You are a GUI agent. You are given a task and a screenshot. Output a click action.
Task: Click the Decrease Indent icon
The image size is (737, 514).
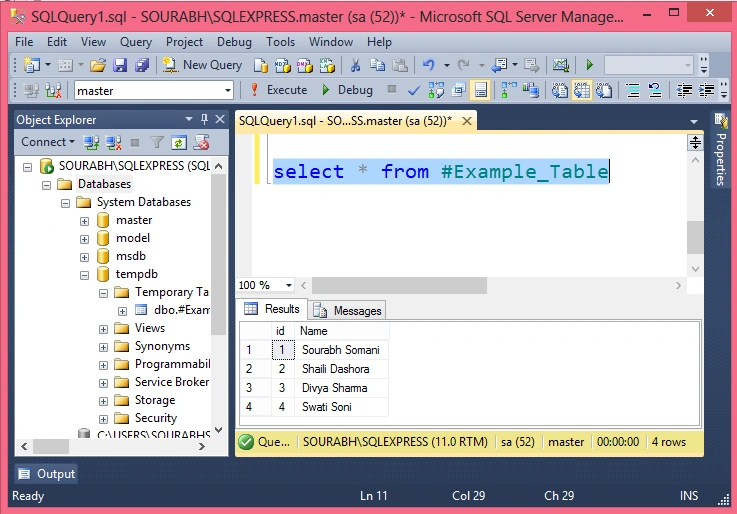[x=684, y=90]
